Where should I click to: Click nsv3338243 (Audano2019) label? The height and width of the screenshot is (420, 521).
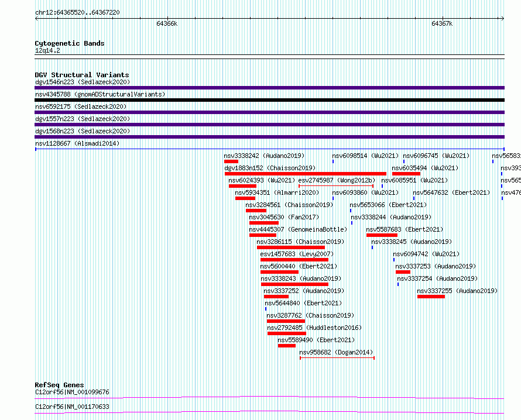[301, 278]
